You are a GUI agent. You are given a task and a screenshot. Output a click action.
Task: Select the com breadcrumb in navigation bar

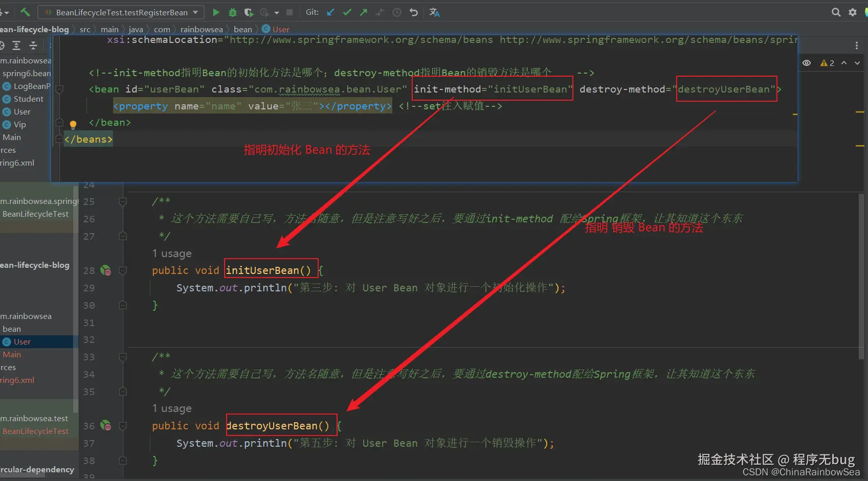[162, 29]
